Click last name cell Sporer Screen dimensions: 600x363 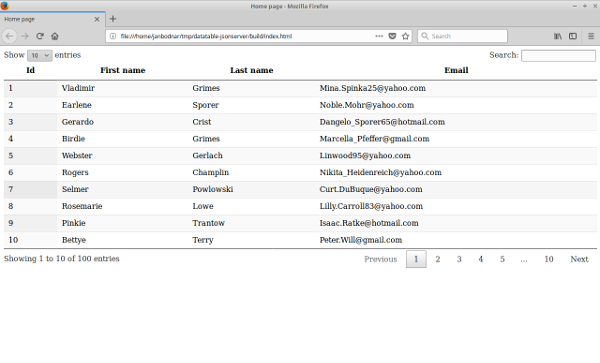tap(205, 105)
